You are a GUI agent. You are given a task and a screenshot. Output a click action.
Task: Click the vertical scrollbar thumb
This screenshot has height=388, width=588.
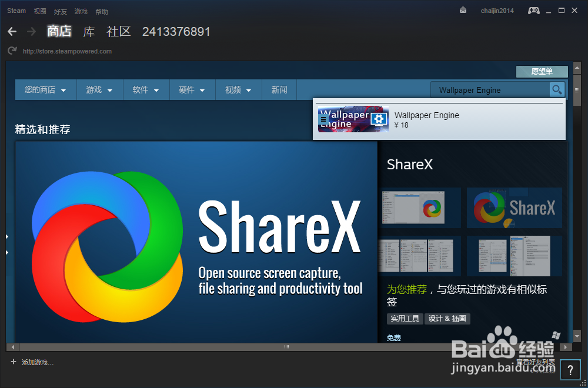(x=577, y=90)
